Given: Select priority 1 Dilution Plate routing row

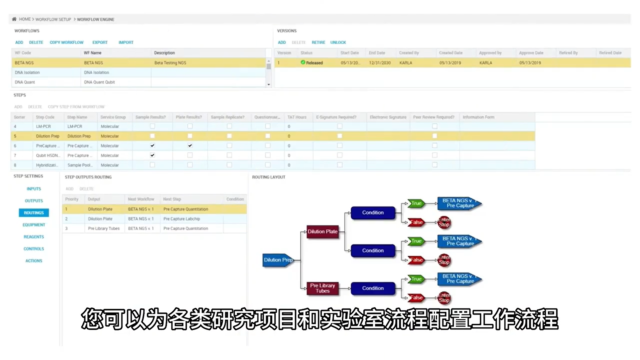Looking at the screenshot, I should (154, 209).
